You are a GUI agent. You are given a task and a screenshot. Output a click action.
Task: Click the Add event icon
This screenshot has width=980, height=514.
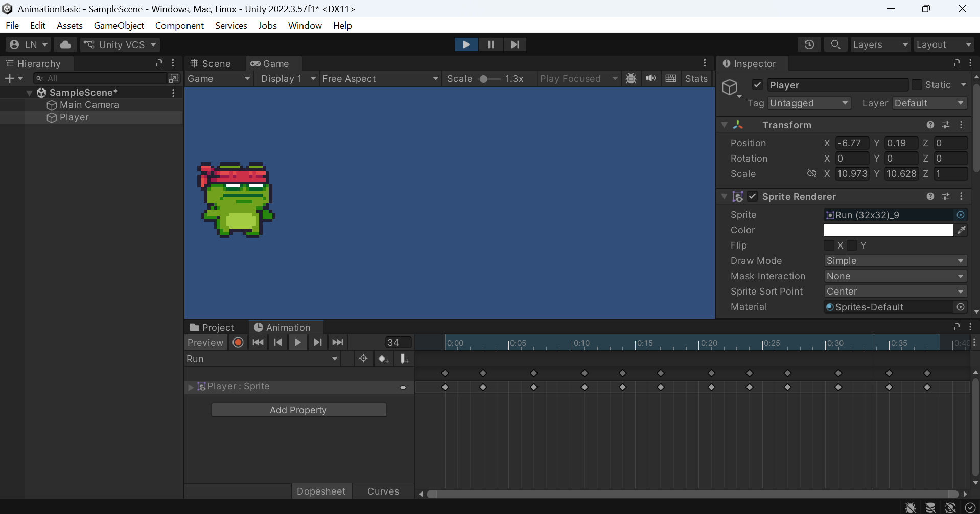[x=404, y=359]
